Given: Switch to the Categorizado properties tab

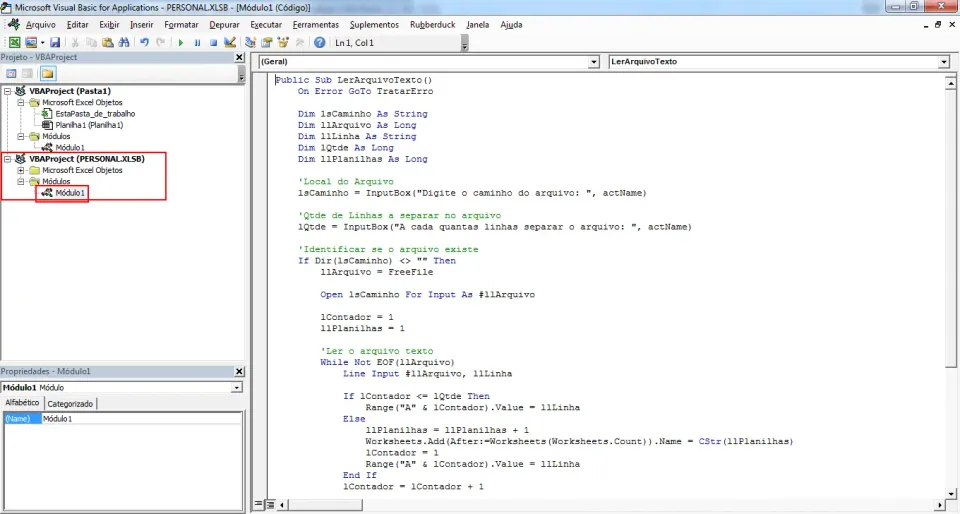Looking at the screenshot, I should (x=70, y=404).
